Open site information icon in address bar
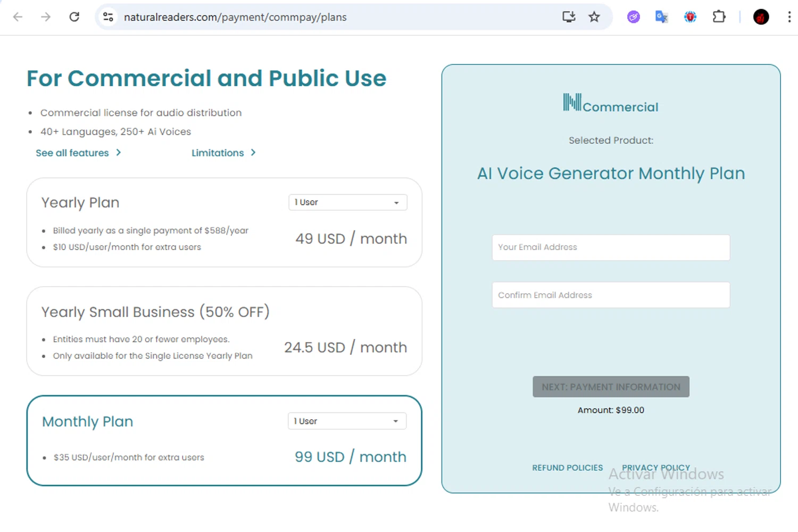 (108, 17)
